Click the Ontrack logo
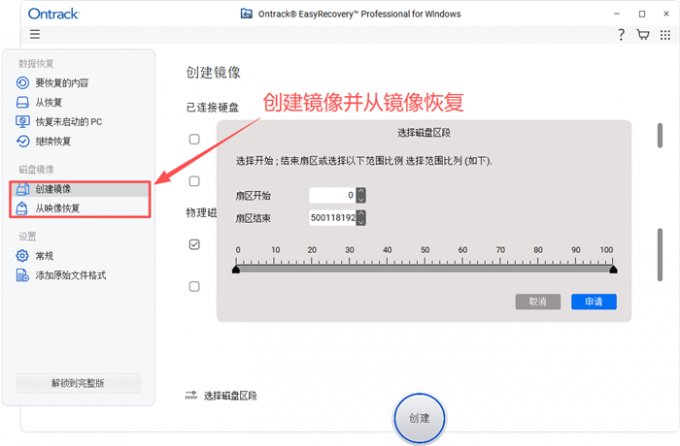Viewport: 680px width, 446px height. (x=53, y=14)
